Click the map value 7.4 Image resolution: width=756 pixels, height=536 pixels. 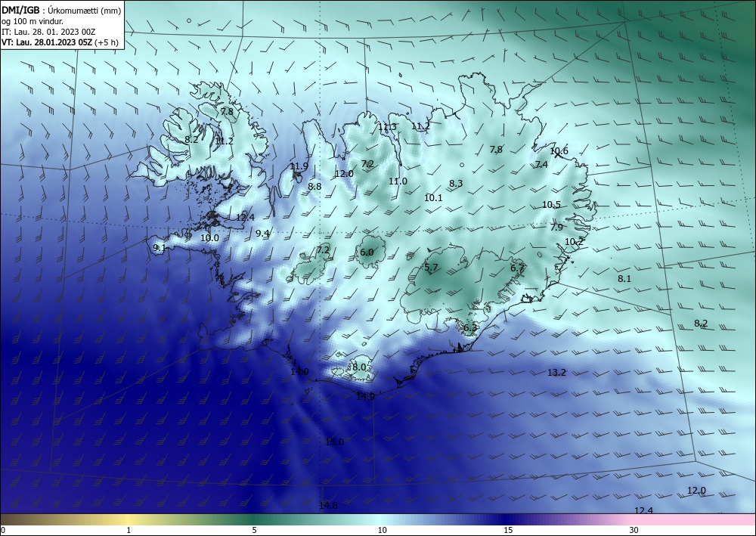[541, 164]
